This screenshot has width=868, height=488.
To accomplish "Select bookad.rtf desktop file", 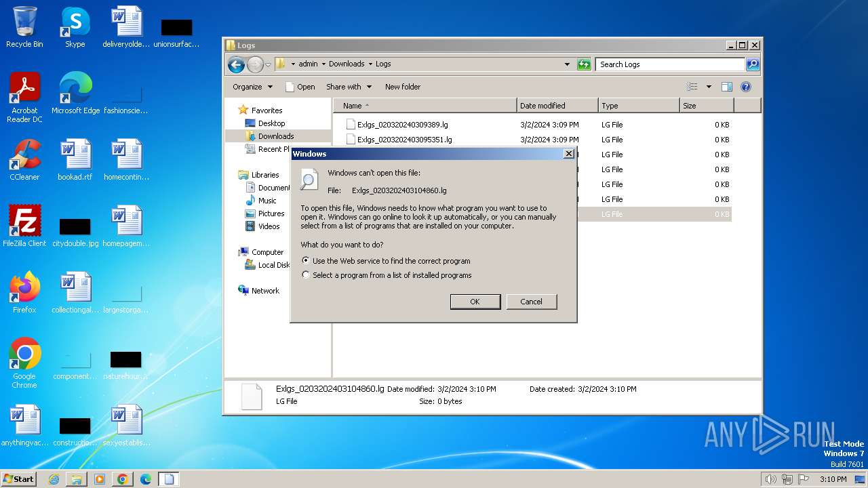I will click(x=75, y=160).
